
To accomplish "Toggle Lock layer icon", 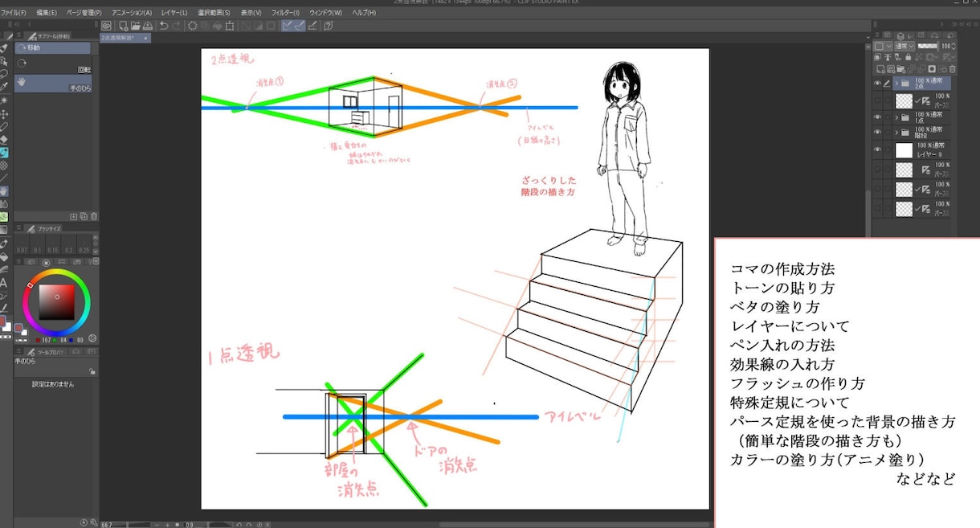I will [908, 57].
